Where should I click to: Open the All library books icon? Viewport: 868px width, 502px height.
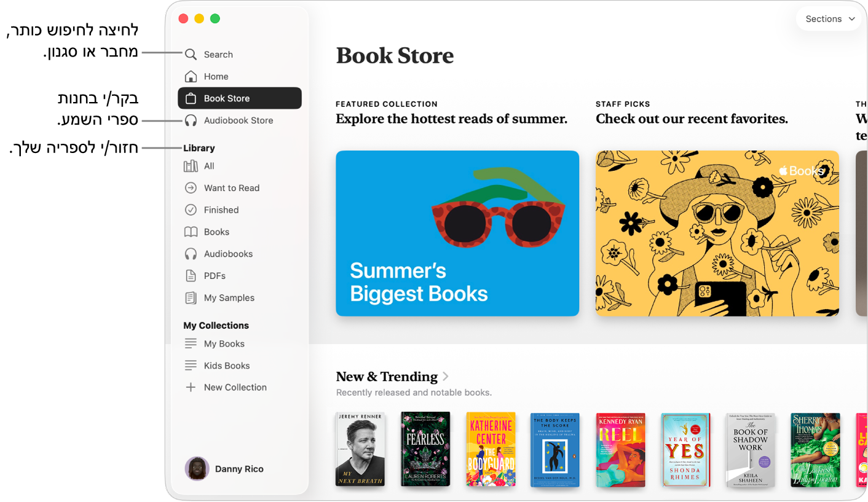pos(191,166)
